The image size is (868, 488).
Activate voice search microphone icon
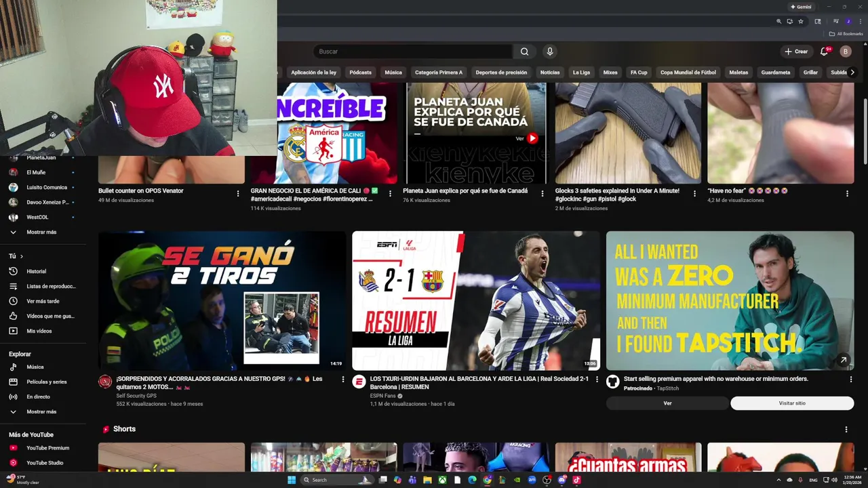[x=550, y=52]
